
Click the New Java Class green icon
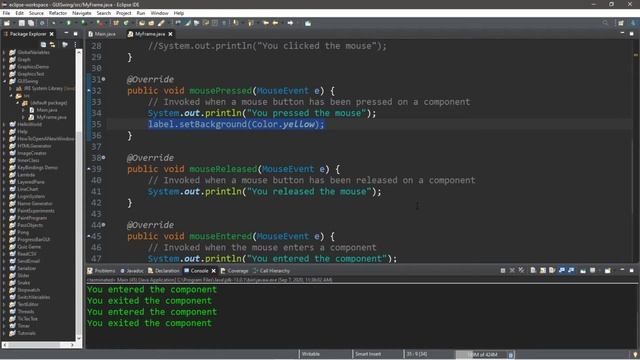[126, 23]
